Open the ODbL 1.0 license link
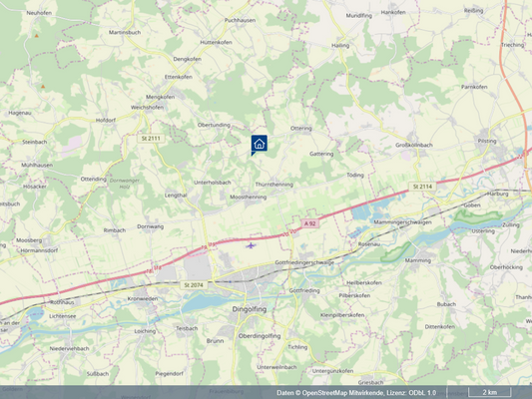The width and height of the screenshot is (532, 399). pos(422,393)
